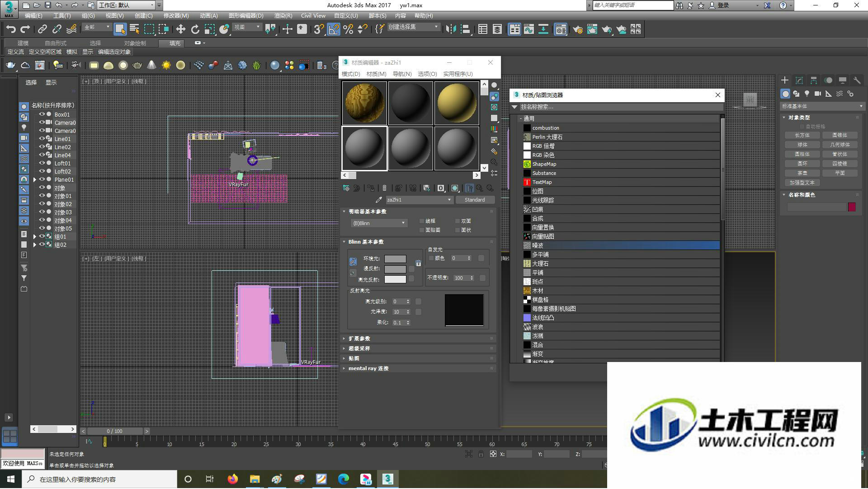The width and height of the screenshot is (868, 489).
Task: Open the 渲染(R) menu
Action: pos(283,16)
